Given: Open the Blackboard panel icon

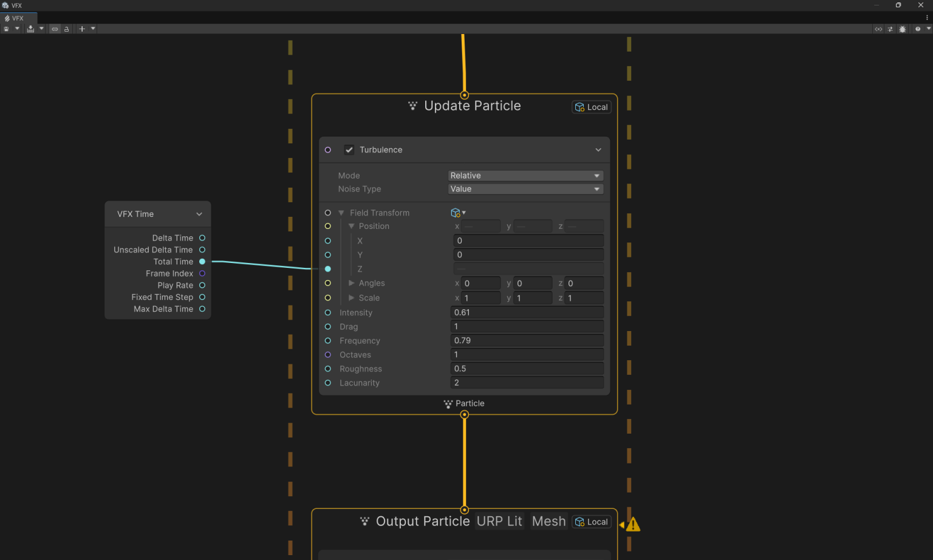Looking at the screenshot, I should 878,29.
